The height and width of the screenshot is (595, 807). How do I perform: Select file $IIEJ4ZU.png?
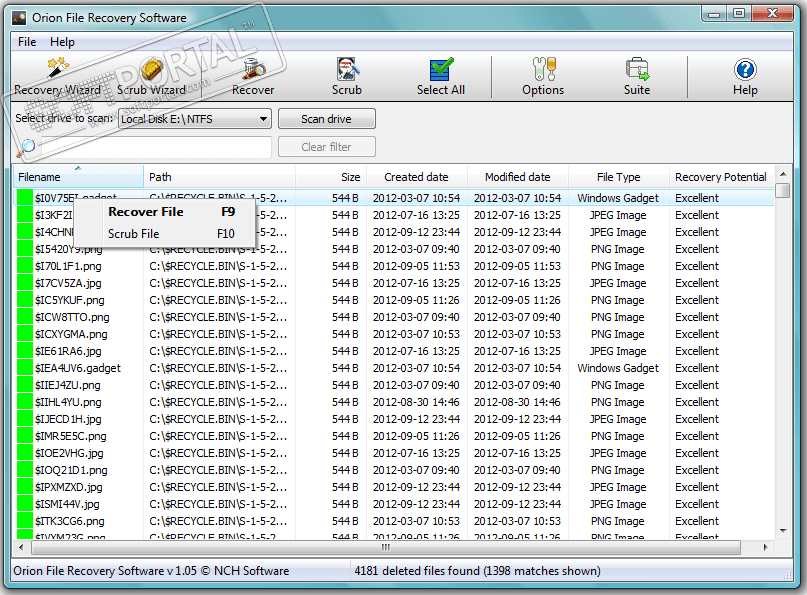[x=67, y=385]
